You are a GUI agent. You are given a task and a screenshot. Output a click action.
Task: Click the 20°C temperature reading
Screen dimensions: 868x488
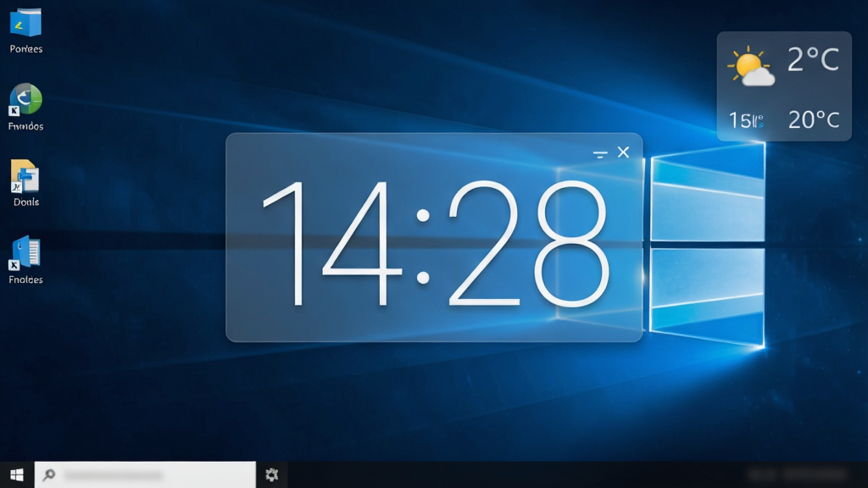click(814, 119)
